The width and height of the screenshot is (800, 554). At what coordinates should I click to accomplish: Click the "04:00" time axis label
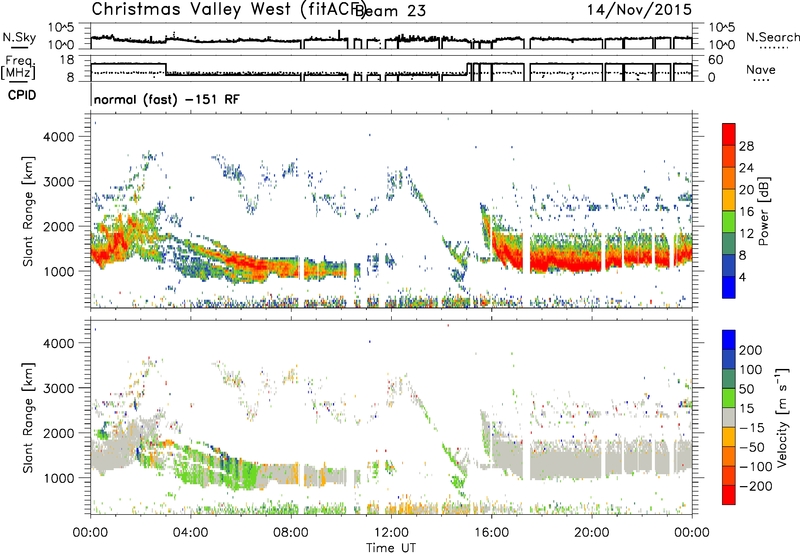tap(190, 533)
